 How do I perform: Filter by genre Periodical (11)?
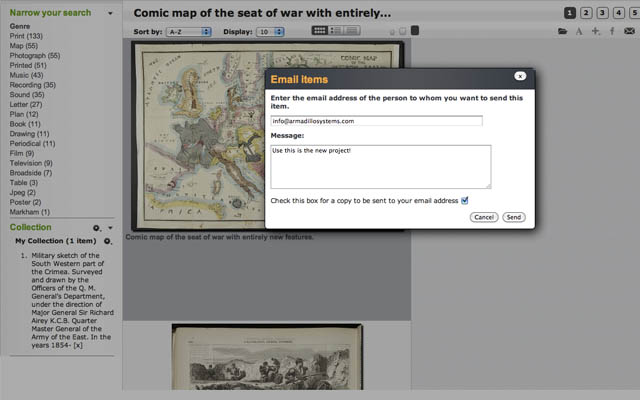pyautogui.click(x=32, y=144)
